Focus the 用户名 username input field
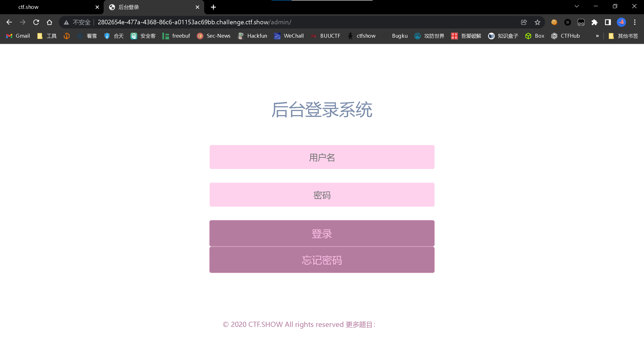The width and height of the screenshot is (644, 344). tap(322, 157)
